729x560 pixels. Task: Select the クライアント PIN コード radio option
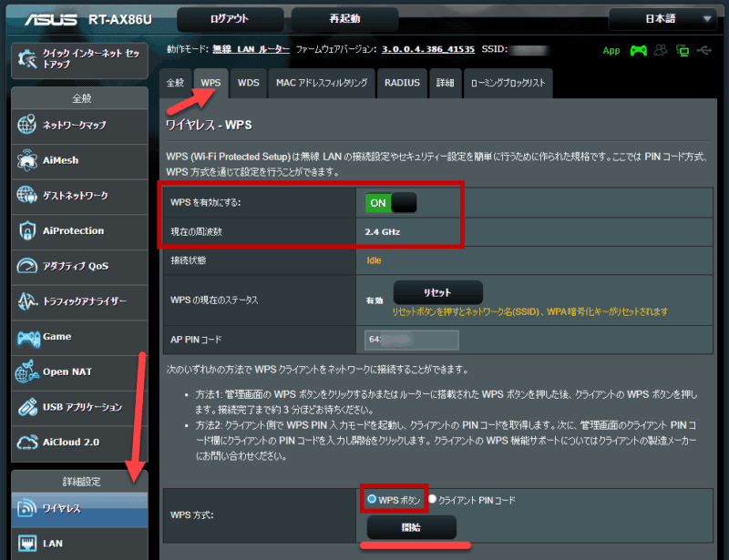[433, 500]
